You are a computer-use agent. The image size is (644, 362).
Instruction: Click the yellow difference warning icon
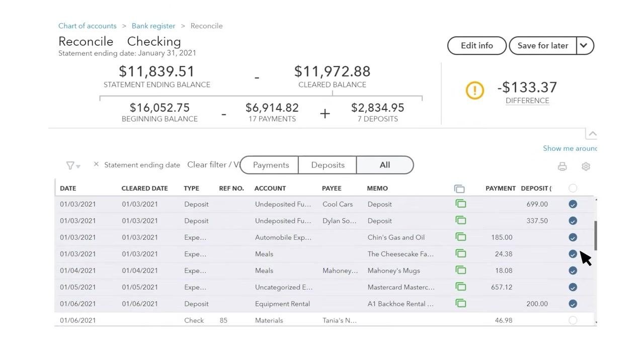pyautogui.click(x=474, y=90)
